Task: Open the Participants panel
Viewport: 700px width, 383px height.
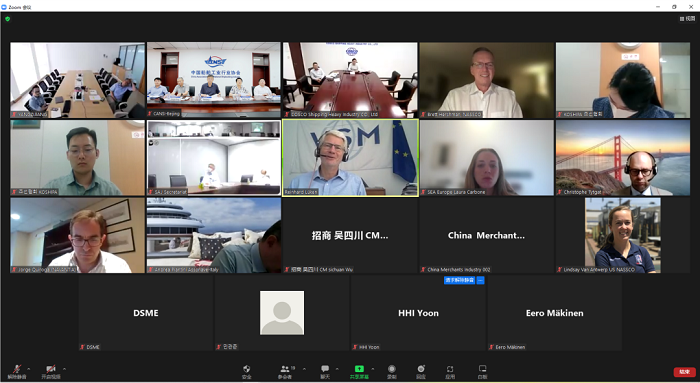Action: 285,371
